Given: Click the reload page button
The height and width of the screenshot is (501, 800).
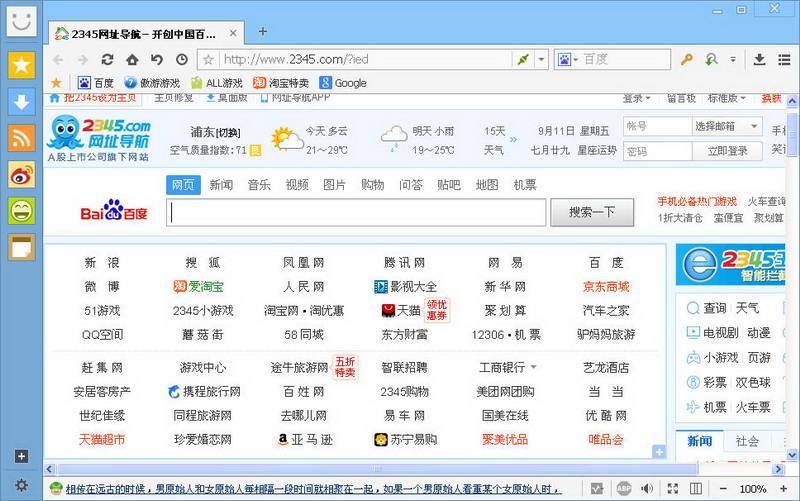Looking at the screenshot, I should [108, 59].
